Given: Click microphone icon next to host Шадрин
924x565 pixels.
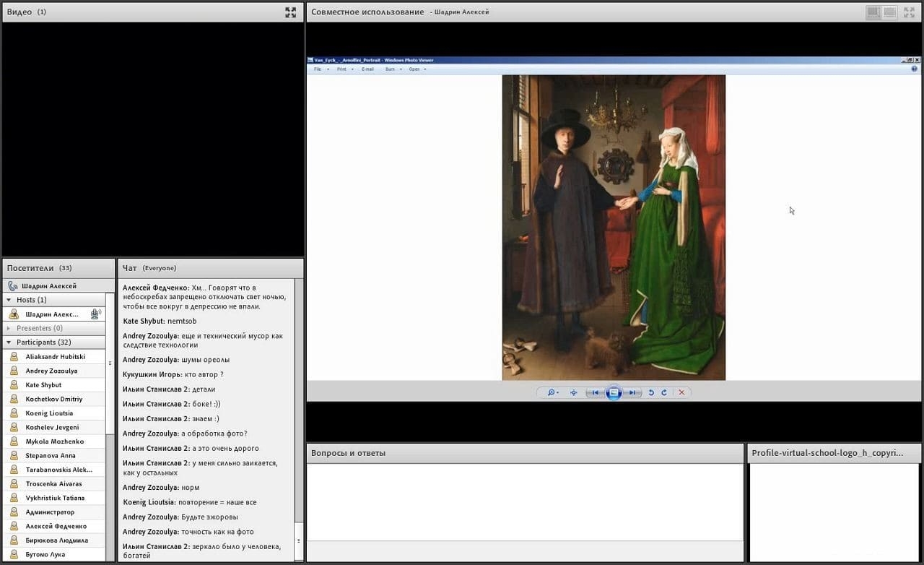Looking at the screenshot, I should pos(95,314).
